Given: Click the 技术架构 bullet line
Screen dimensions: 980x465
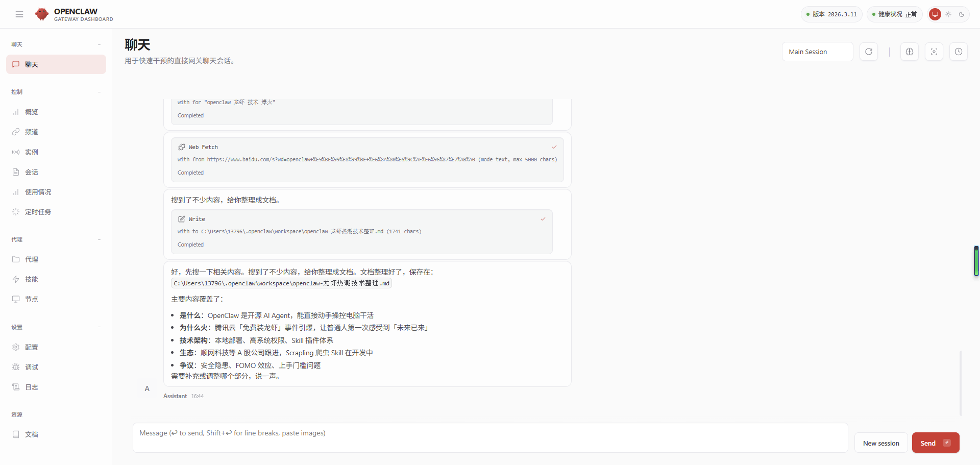Looking at the screenshot, I should point(256,340).
